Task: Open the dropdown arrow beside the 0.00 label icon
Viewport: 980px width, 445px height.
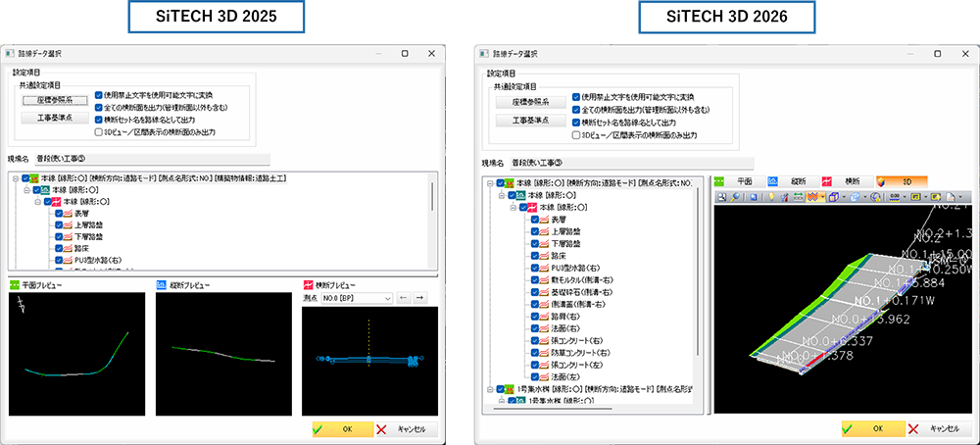Action: click(x=905, y=197)
